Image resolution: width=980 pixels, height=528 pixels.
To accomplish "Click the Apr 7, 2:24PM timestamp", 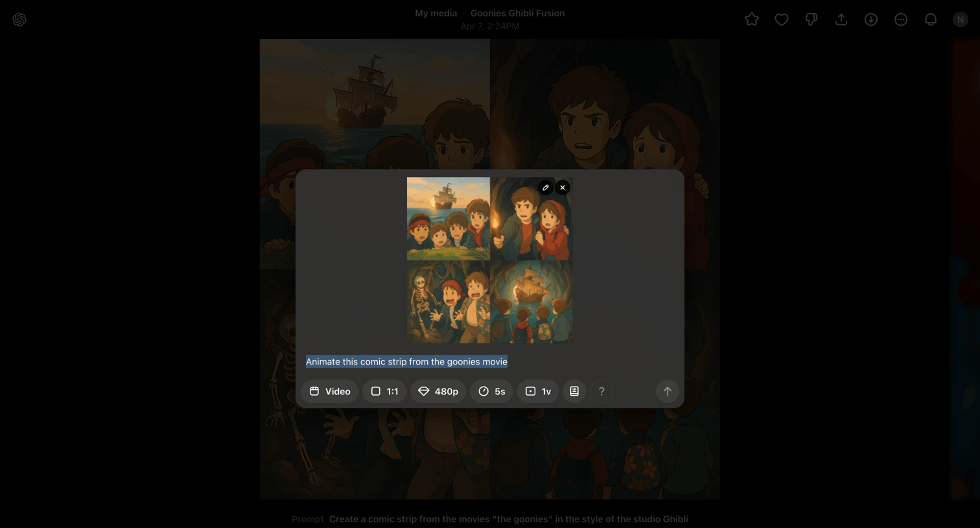I will [x=490, y=27].
